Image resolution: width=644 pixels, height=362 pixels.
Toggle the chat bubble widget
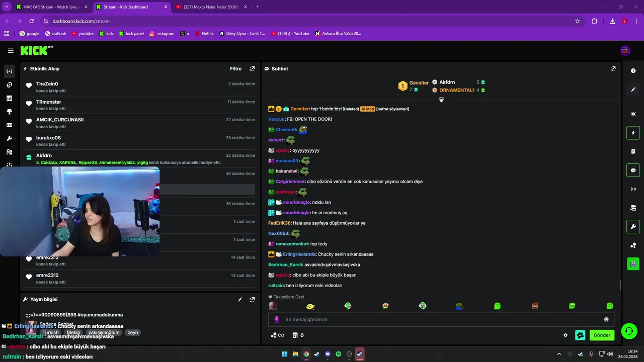click(x=633, y=170)
